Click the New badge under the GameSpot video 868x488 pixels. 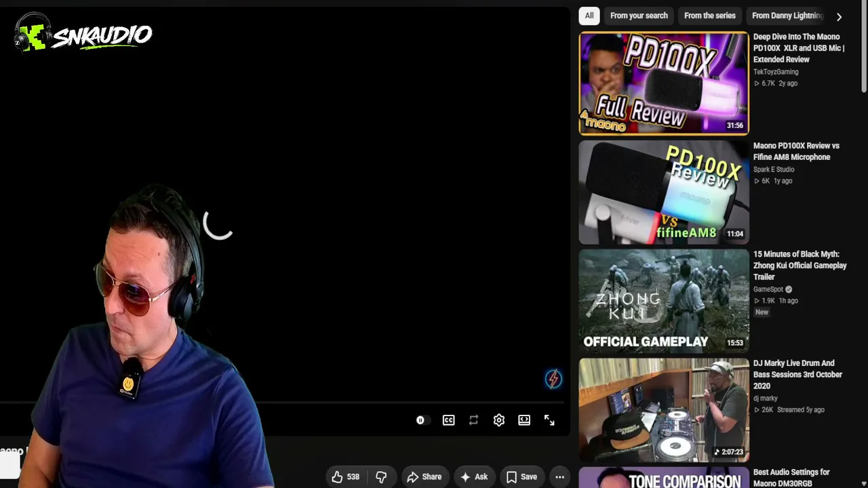762,312
